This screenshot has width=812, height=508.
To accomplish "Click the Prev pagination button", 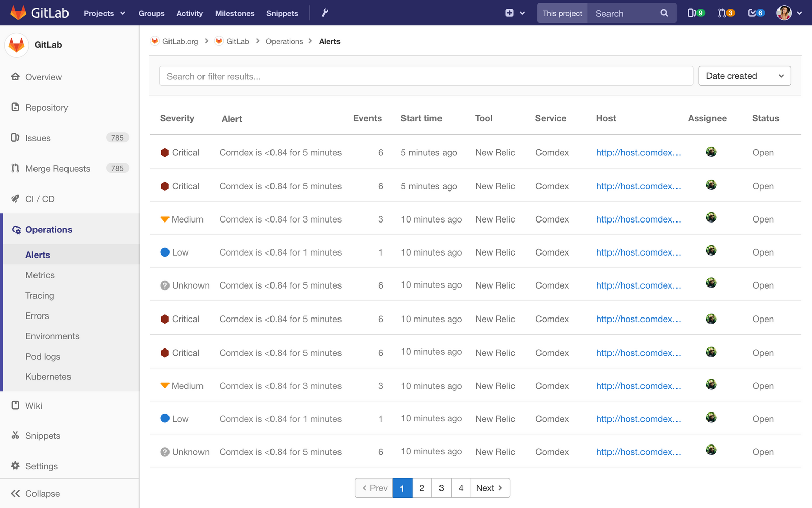I will [x=374, y=488].
